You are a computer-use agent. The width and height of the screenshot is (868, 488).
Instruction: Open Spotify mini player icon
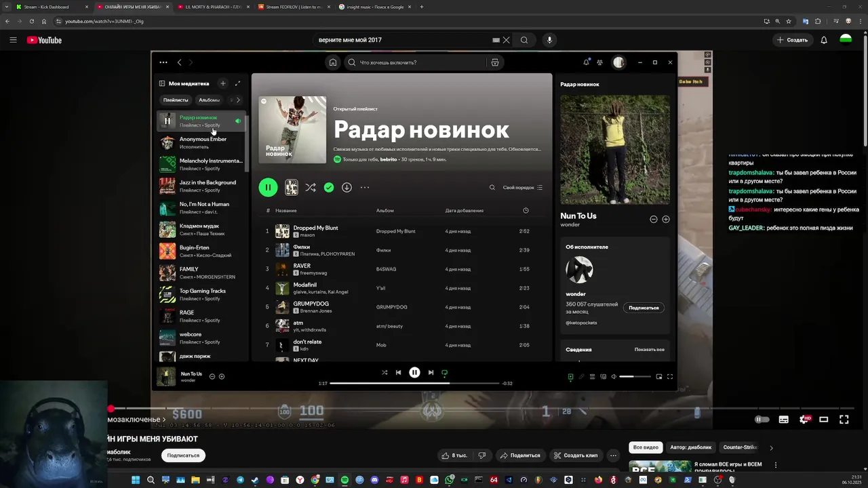click(659, 377)
